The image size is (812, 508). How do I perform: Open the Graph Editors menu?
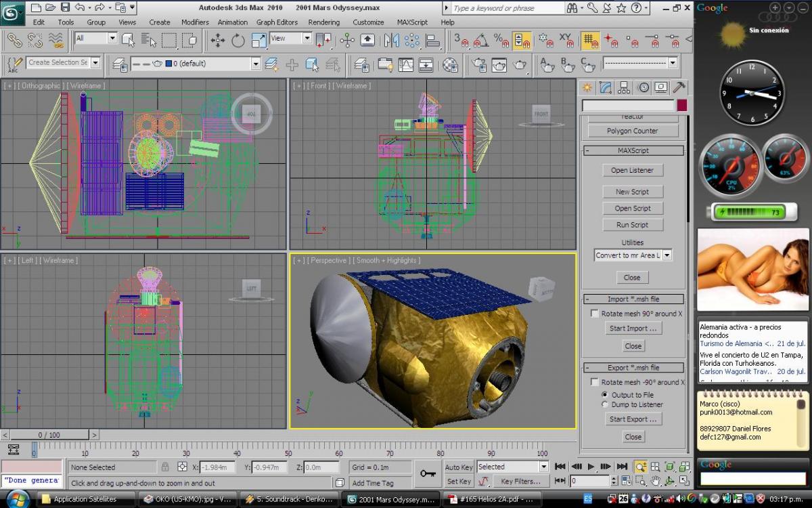click(277, 22)
